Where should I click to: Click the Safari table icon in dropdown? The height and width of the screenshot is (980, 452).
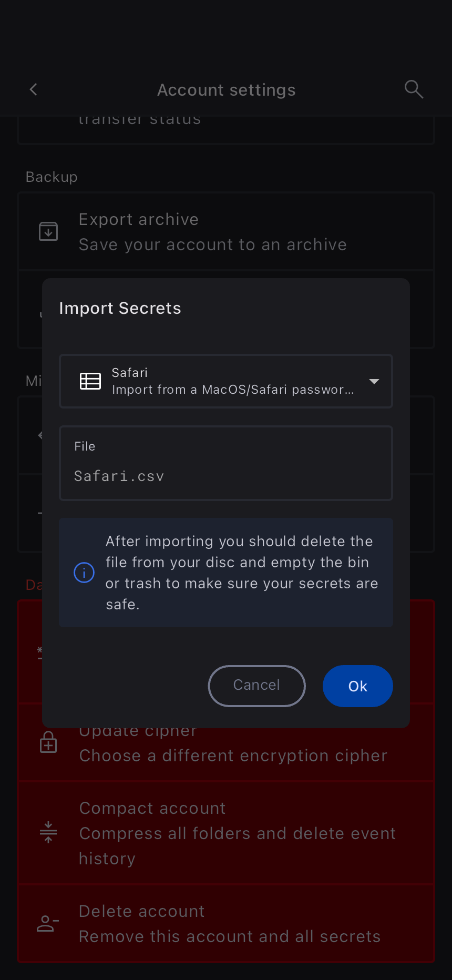click(x=90, y=381)
